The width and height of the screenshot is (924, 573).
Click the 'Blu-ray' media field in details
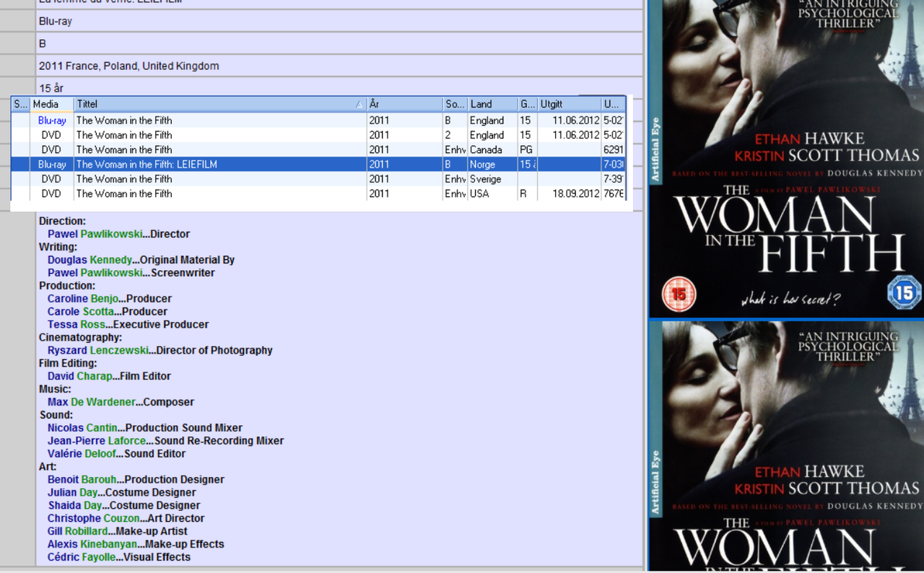(339, 21)
